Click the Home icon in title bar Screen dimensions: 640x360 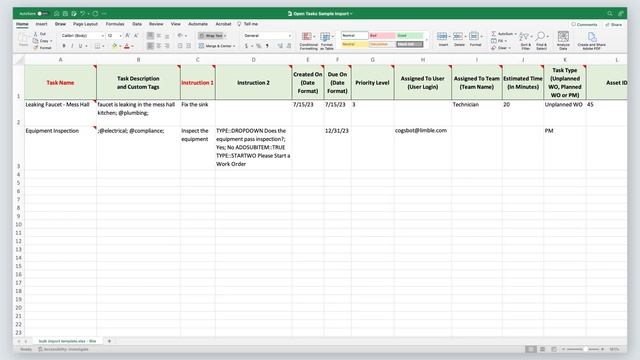(x=56, y=13)
